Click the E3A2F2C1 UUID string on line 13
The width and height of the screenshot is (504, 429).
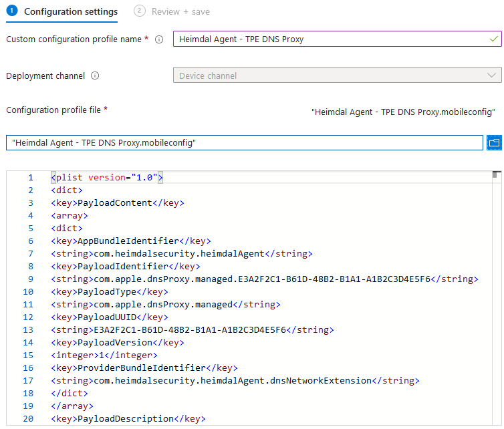(193, 329)
